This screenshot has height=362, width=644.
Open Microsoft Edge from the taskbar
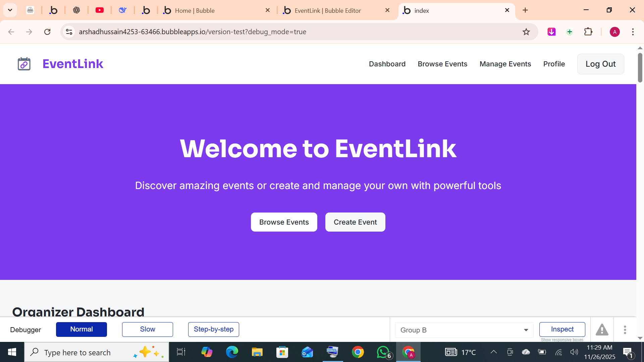tap(232, 352)
